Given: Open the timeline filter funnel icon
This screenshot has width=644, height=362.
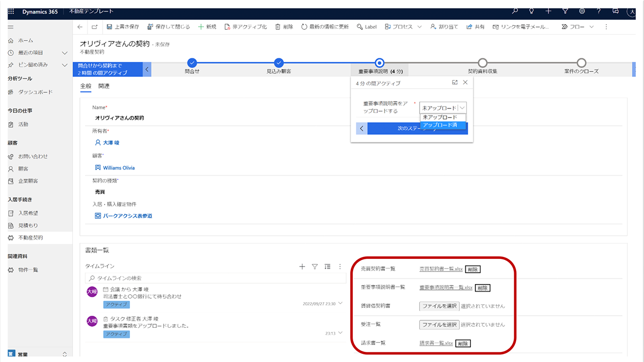Looking at the screenshot, I should pyautogui.click(x=315, y=266).
